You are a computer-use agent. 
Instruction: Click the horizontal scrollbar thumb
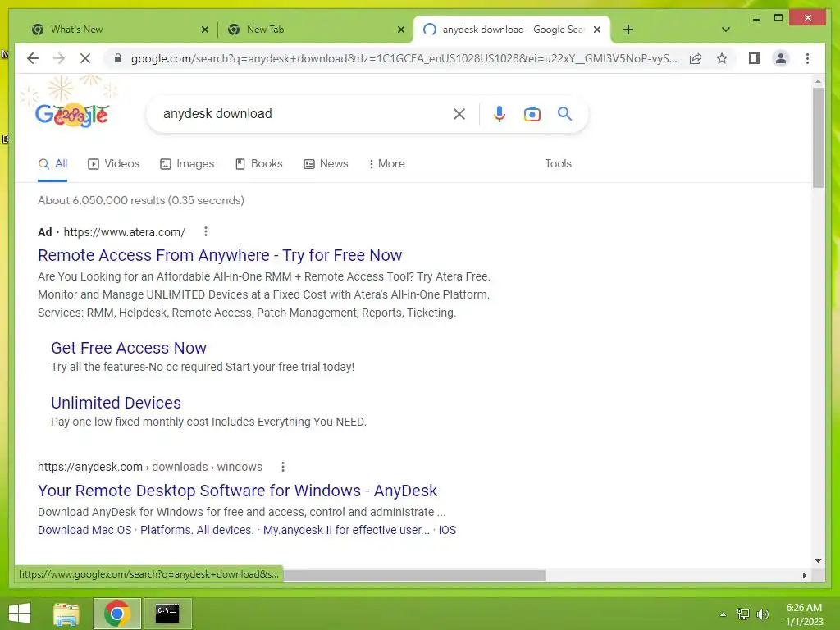(413, 575)
